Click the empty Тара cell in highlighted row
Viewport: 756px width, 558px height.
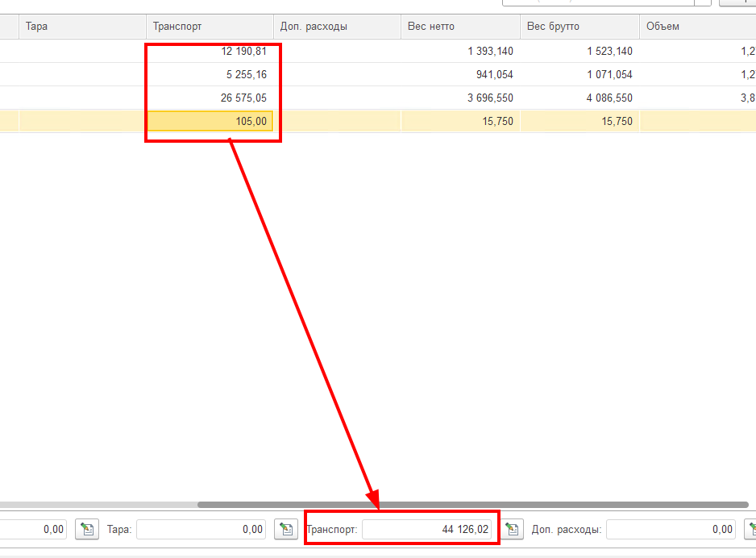pos(82,121)
